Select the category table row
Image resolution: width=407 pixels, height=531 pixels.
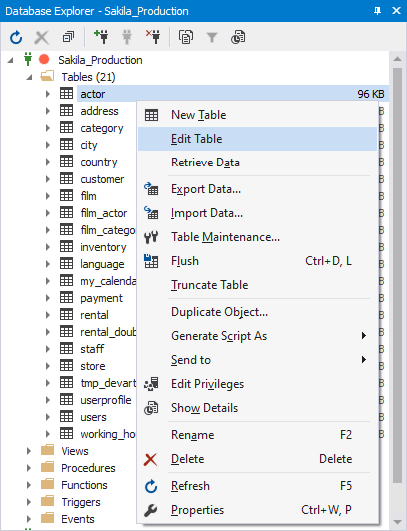[102, 128]
